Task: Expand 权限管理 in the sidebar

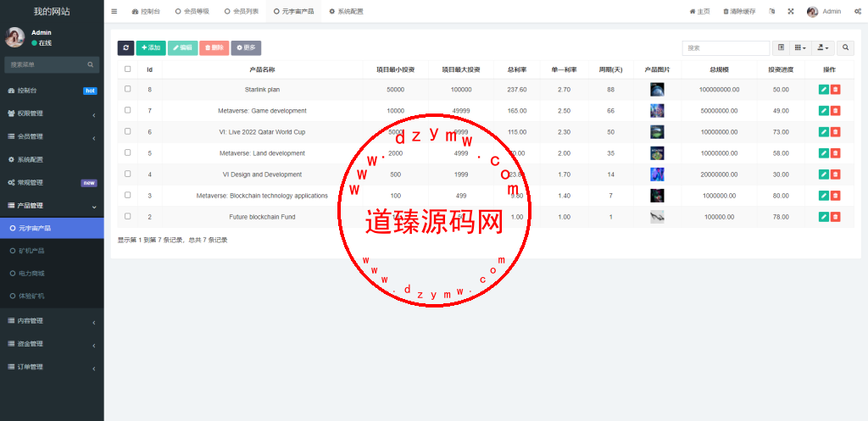Action: tap(52, 114)
